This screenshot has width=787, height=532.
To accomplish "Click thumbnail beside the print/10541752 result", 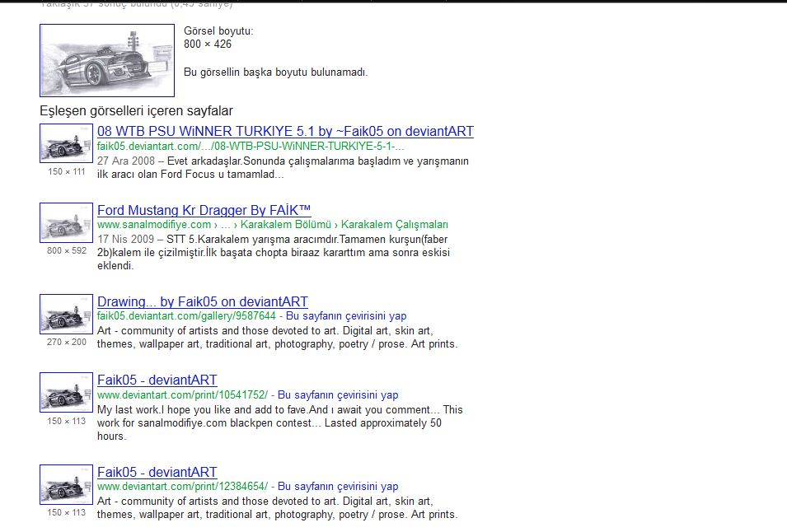I will point(66,392).
